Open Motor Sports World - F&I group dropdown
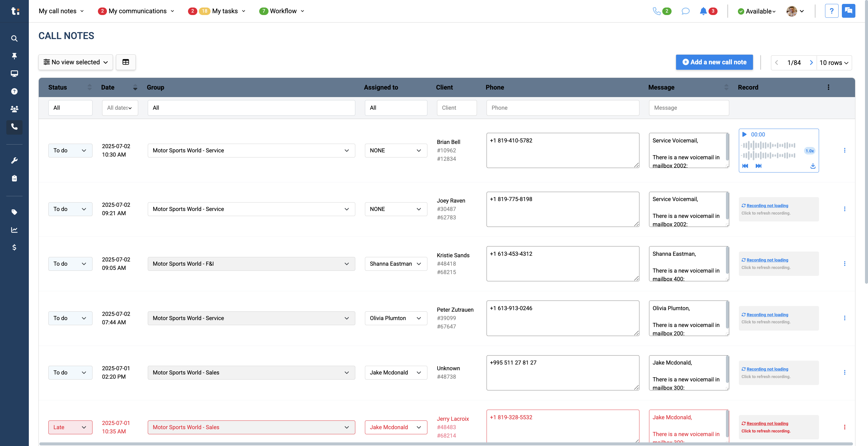868x446 pixels. (x=251, y=264)
